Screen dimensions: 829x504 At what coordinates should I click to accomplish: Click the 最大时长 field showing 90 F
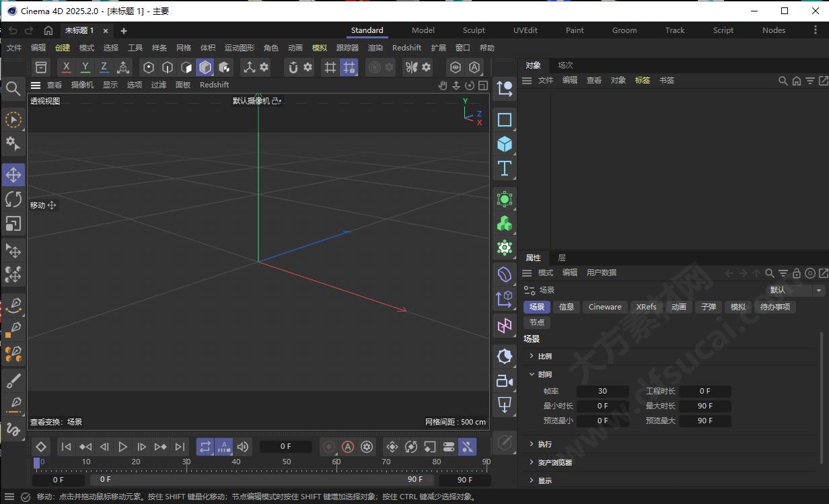click(x=705, y=406)
